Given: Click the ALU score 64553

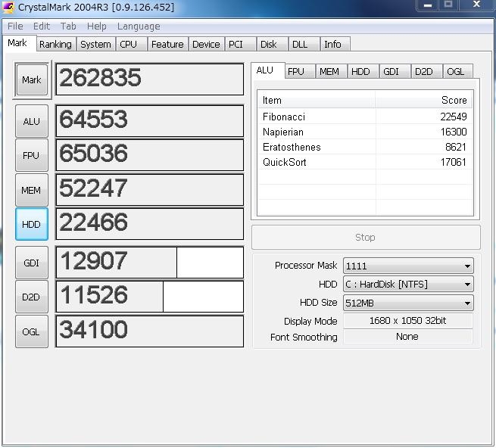Looking at the screenshot, I should [x=150, y=121].
